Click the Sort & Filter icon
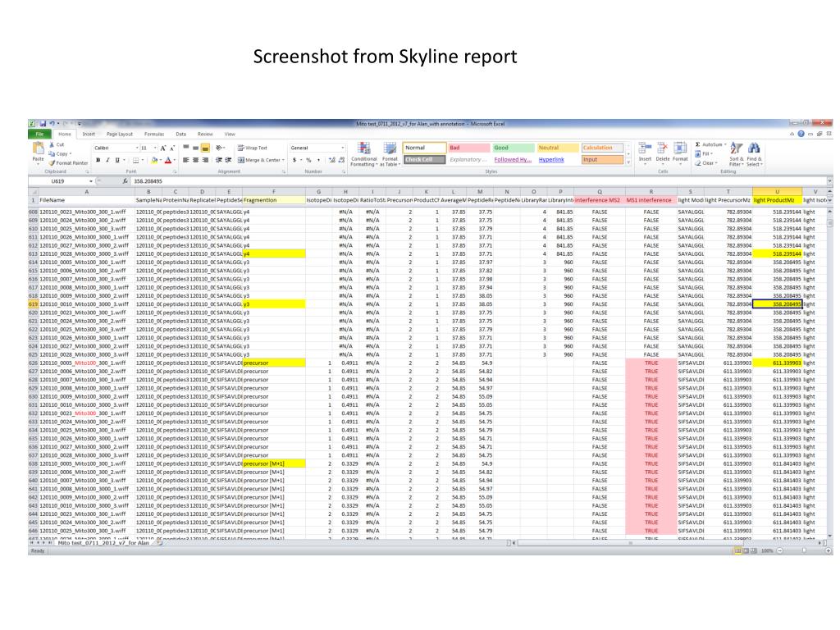The image size is (840, 630). (737, 148)
